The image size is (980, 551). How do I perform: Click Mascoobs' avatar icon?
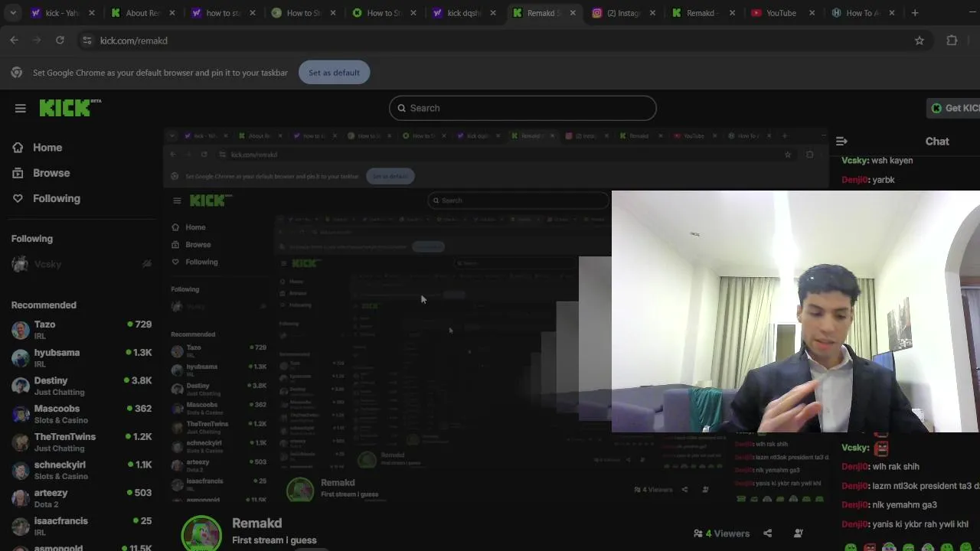(x=21, y=414)
